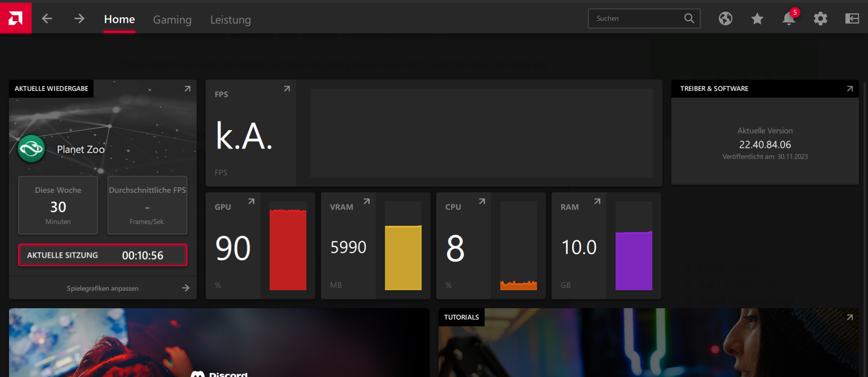Open favorites star icon
Viewport: 868px width, 377px height.
pos(757,19)
